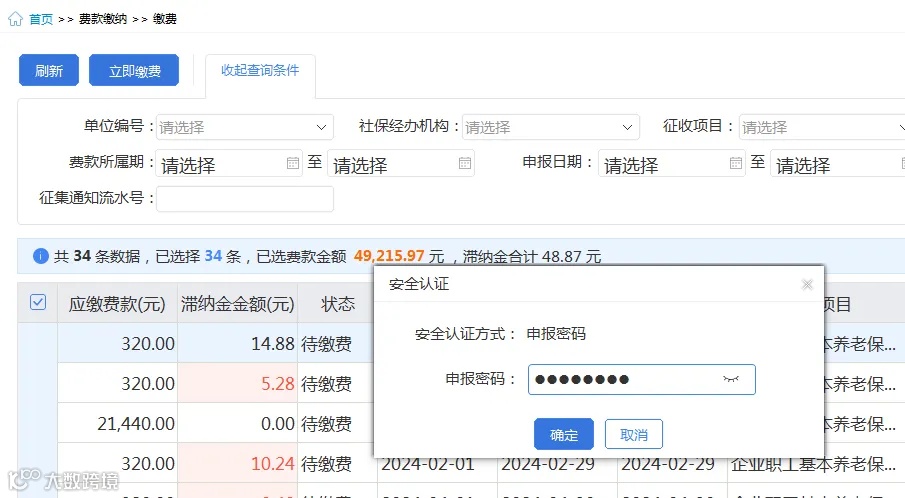Click the 0.00 late fee cell
905x498 pixels.
coord(238,423)
